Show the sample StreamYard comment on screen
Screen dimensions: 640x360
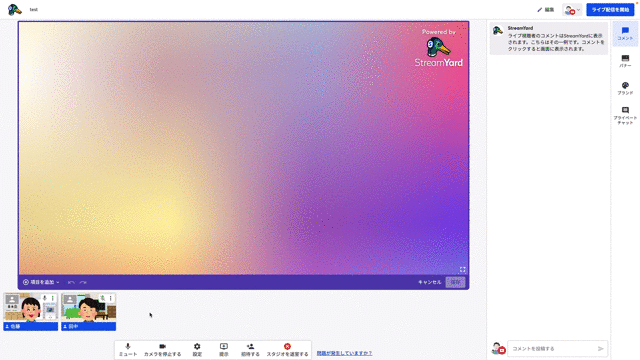click(549, 38)
